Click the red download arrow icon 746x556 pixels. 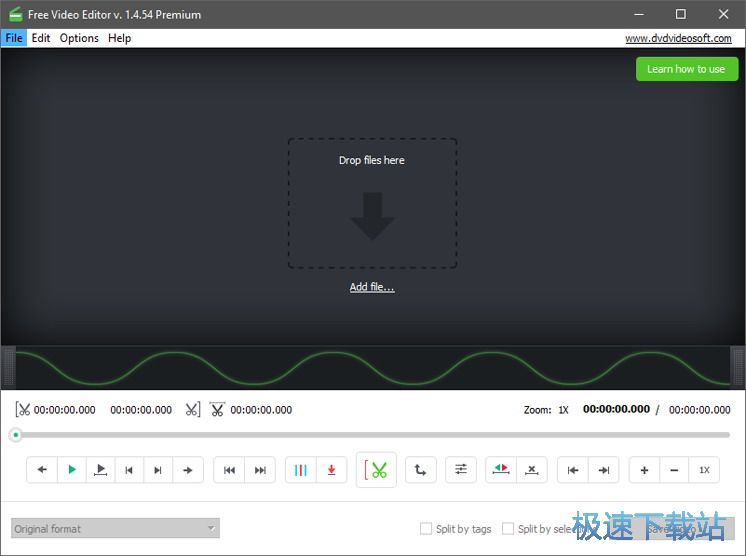332,470
